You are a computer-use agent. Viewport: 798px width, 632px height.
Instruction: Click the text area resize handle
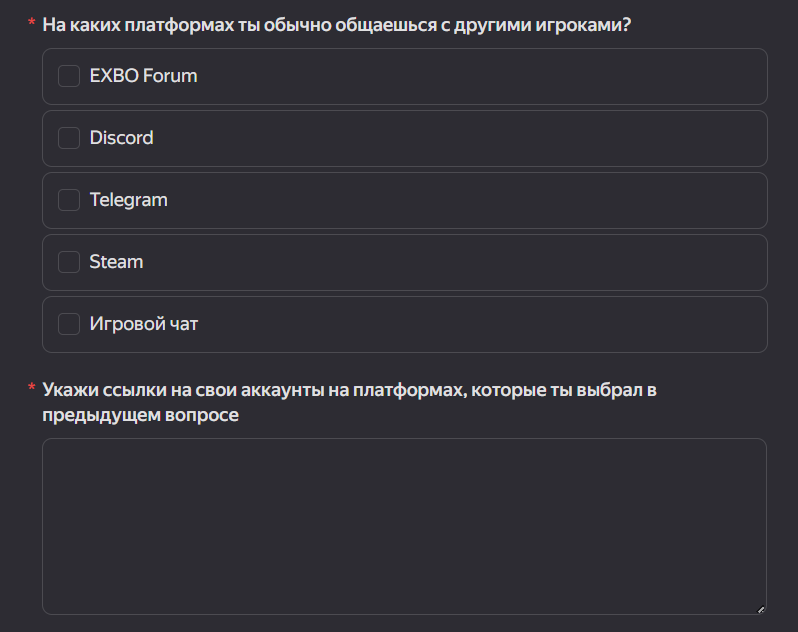click(x=761, y=609)
